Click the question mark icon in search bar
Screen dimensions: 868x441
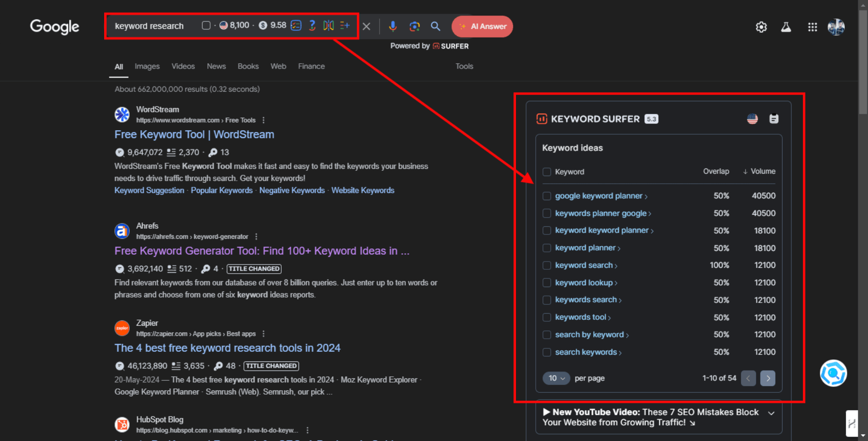[312, 26]
